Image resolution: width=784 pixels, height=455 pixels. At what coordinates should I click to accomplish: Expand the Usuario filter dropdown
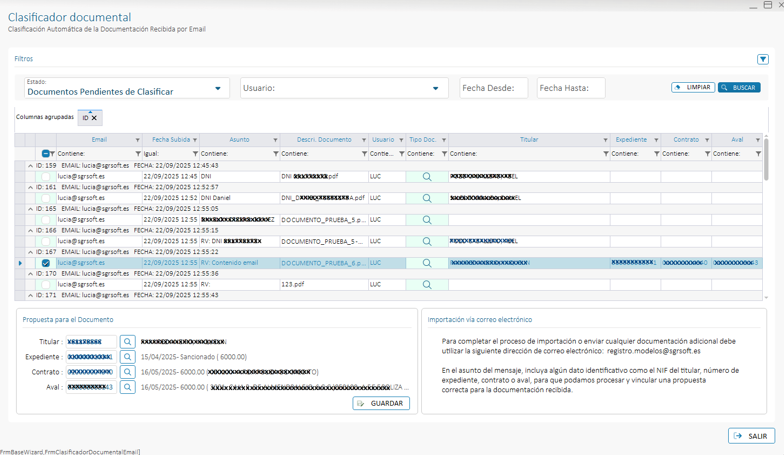pyautogui.click(x=435, y=89)
